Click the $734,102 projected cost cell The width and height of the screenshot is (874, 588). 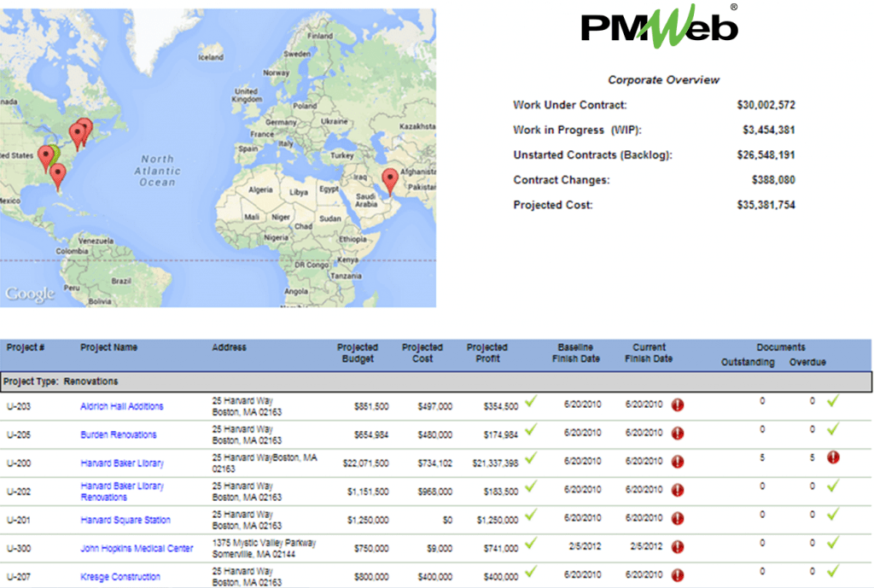click(434, 463)
